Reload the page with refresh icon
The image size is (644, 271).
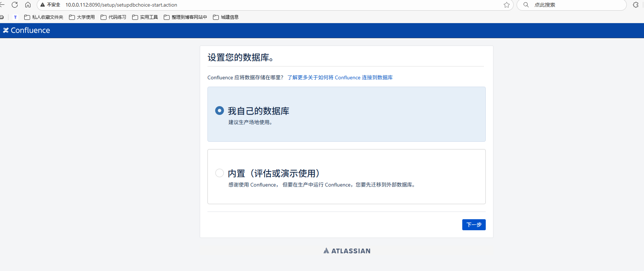(15, 5)
